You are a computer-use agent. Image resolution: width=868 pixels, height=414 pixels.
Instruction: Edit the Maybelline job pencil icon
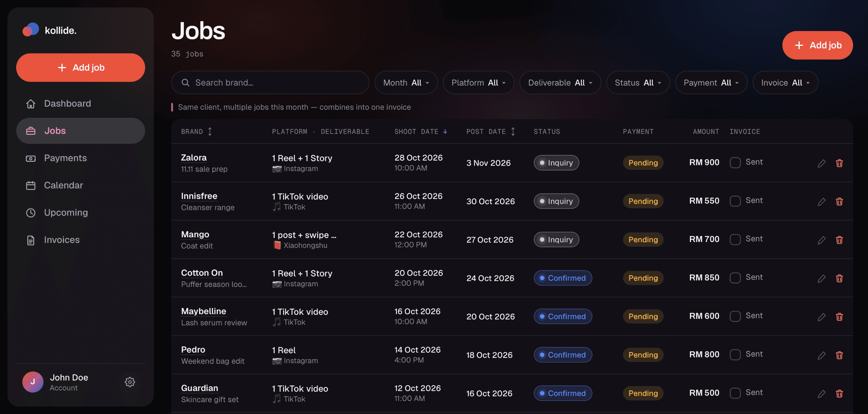pos(821,317)
